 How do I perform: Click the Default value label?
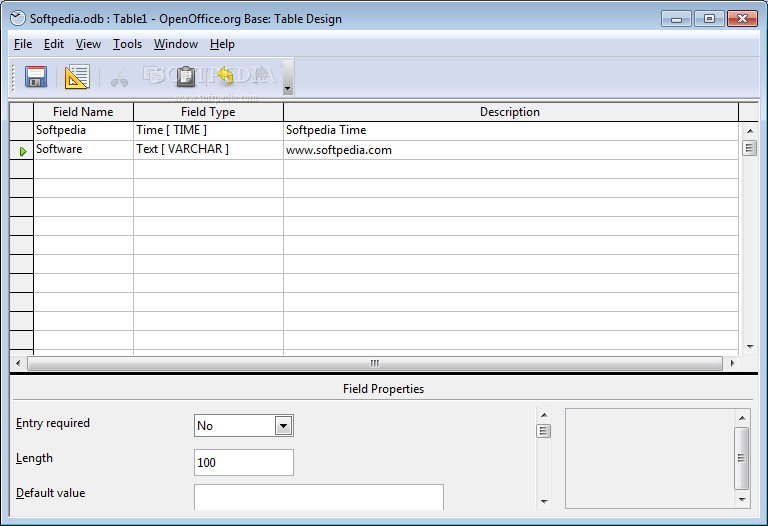click(50, 493)
